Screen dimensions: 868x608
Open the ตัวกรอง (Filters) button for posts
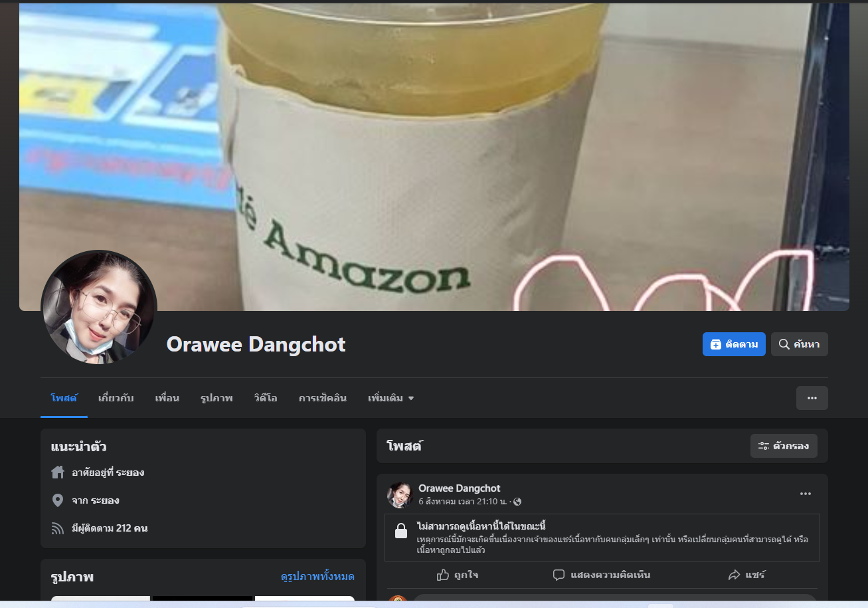coord(784,446)
